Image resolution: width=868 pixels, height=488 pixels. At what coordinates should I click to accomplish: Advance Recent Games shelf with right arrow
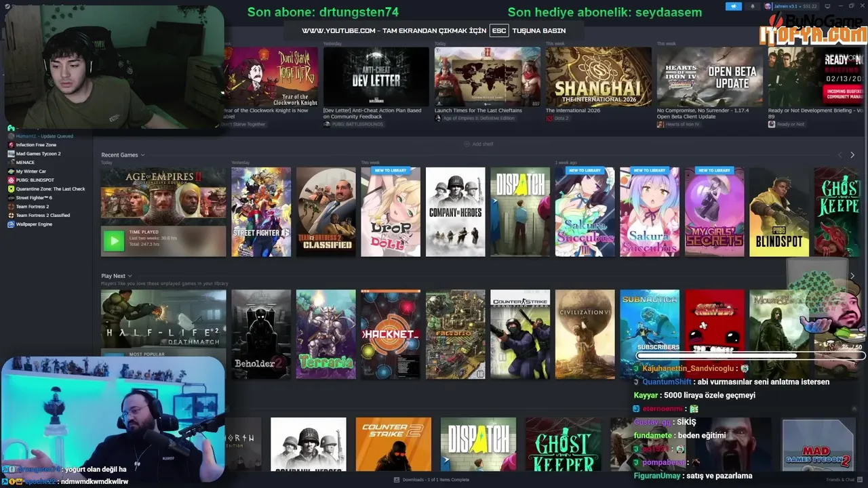pos(852,155)
